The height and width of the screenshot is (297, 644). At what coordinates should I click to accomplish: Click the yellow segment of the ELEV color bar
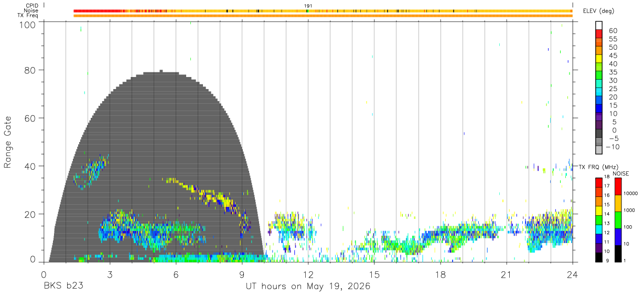coord(598,59)
